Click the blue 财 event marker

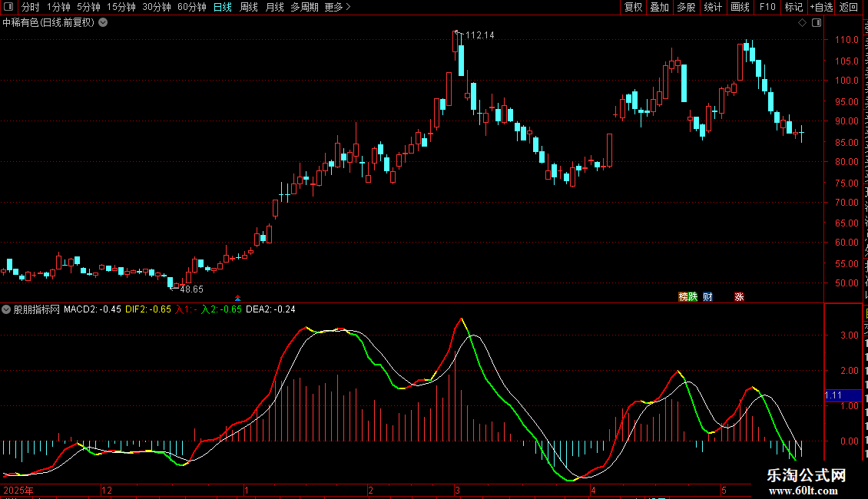coord(707,297)
